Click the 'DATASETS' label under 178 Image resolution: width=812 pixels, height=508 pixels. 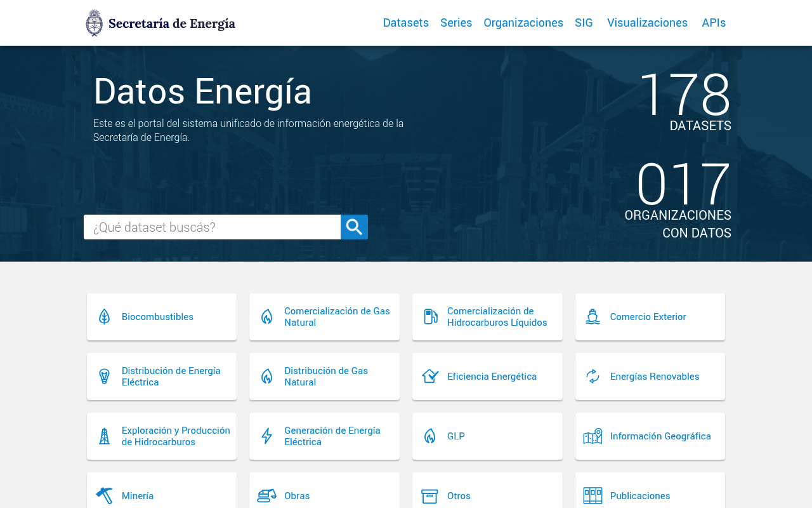[700, 126]
